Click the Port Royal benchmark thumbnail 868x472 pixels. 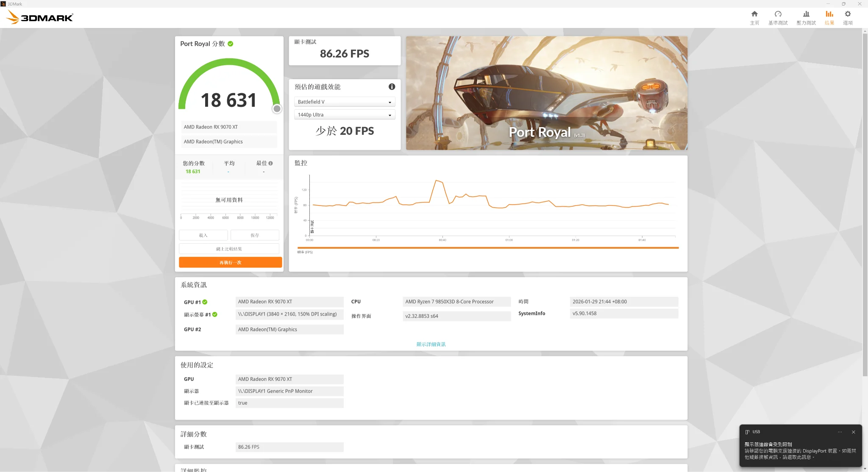click(546, 93)
